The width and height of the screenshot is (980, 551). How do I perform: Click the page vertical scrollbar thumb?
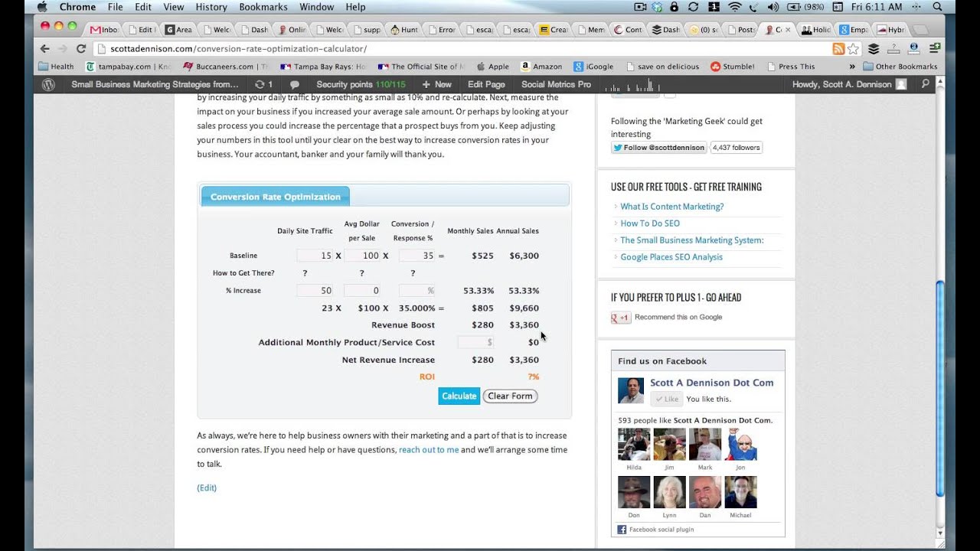point(941,389)
